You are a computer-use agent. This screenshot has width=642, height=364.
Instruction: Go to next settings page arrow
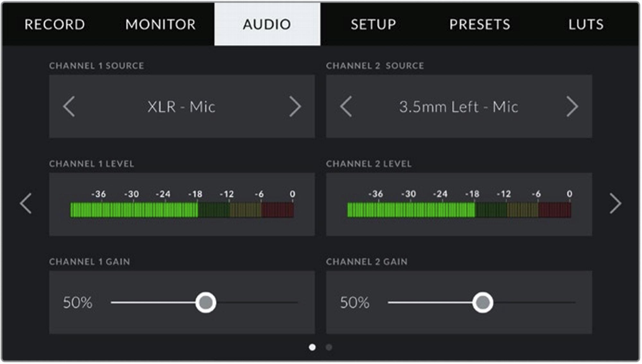point(615,203)
